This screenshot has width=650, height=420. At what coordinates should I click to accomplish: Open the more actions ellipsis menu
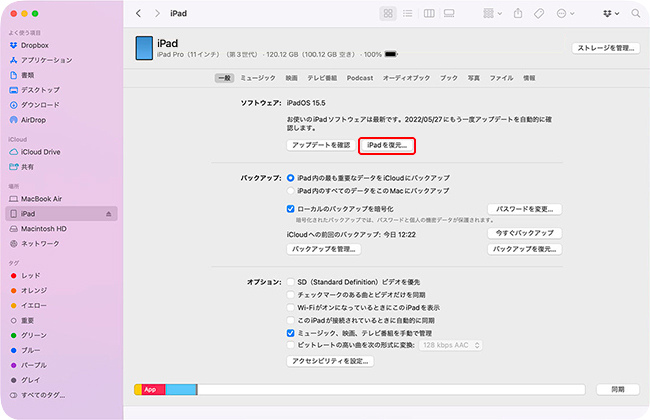pos(565,14)
